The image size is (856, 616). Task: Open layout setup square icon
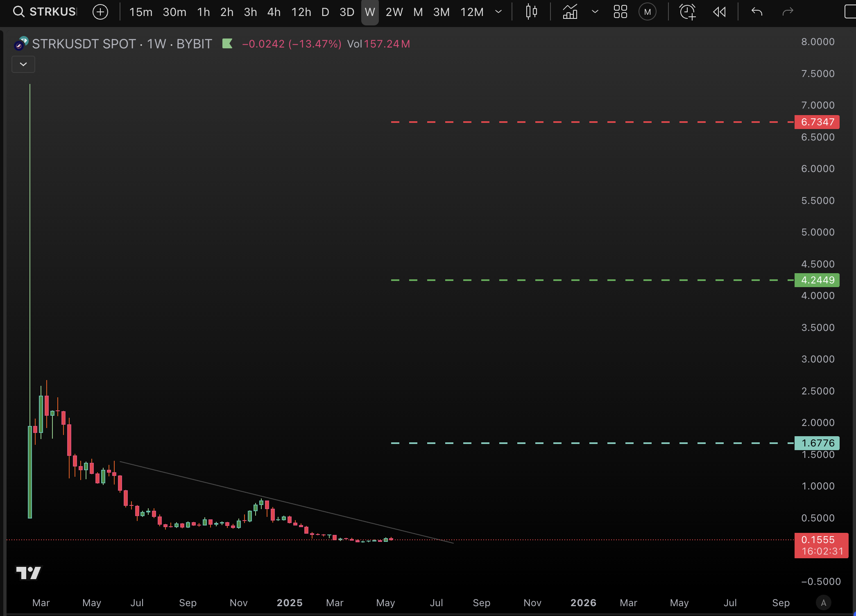tap(850, 12)
